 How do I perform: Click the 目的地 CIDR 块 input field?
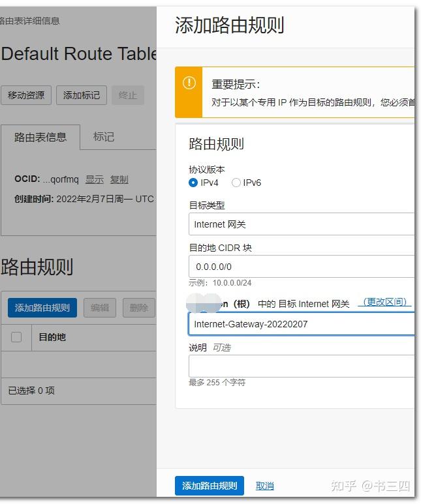click(x=301, y=267)
